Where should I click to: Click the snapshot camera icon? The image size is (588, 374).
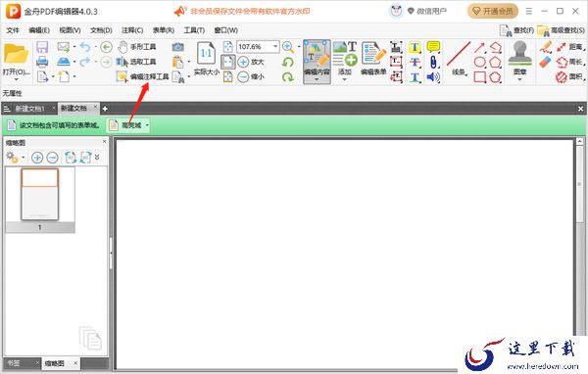[177, 47]
